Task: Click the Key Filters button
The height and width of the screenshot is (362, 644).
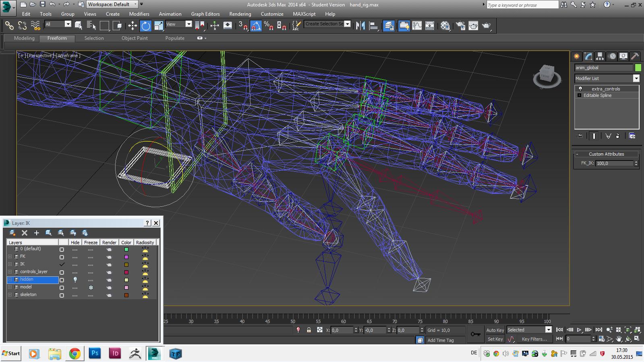Action: (534, 339)
